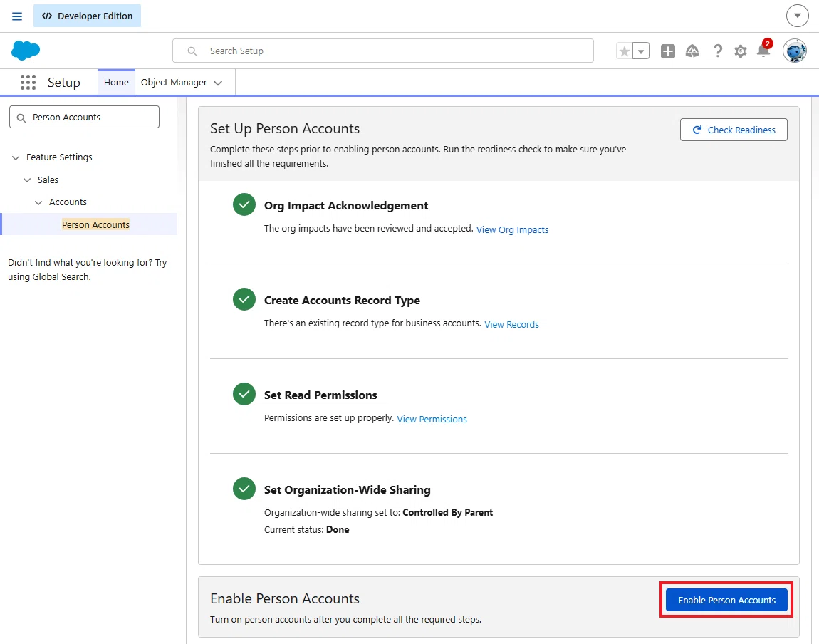Image resolution: width=819 pixels, height=644 pixels.
Task: Click the 'Current status: Done' text
Action: (x=307, y=529)
